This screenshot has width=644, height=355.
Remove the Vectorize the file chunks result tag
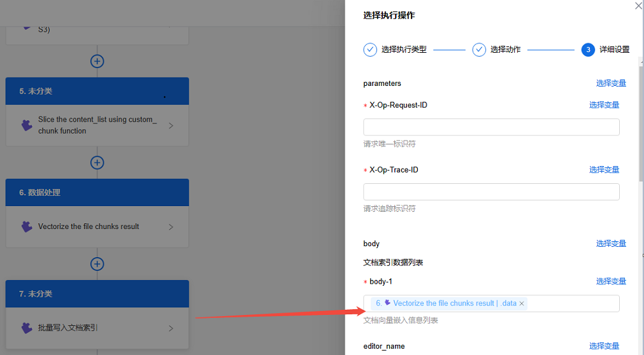tap(522, 303)
